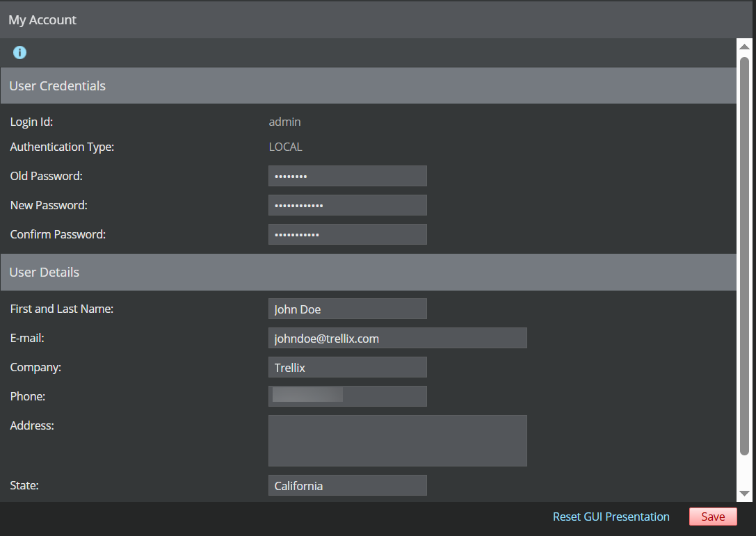Click the Phone label
756x536 pixels.
tap(28, 396)
